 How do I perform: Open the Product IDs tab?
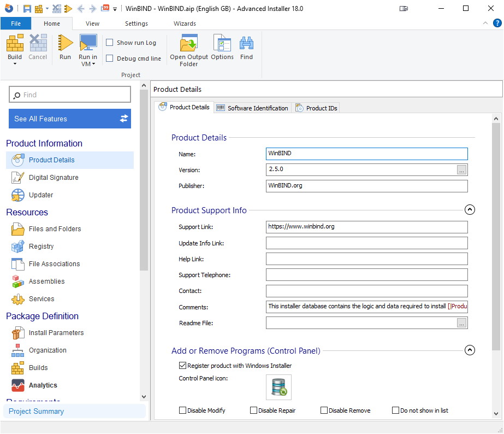316,108
